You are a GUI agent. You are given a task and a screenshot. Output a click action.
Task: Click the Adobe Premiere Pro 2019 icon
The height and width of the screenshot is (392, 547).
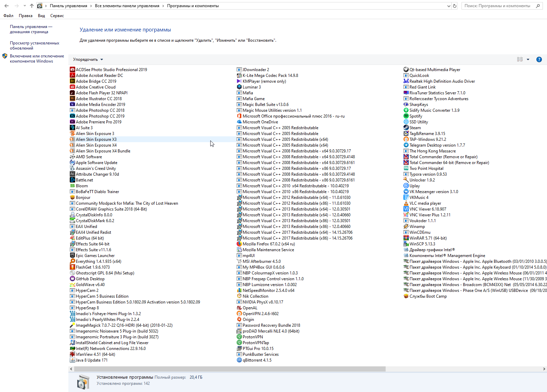pyautogui.click(x=72, y=122)
